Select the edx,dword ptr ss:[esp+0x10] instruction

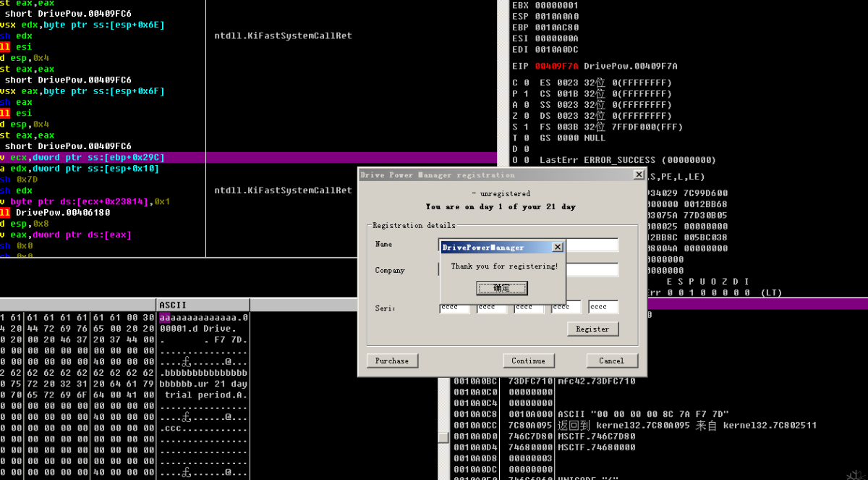pos(80,169)
